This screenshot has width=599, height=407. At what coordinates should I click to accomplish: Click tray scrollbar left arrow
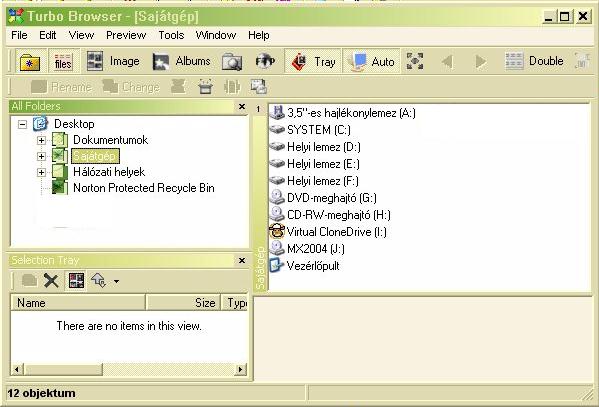tap(17, 369)
